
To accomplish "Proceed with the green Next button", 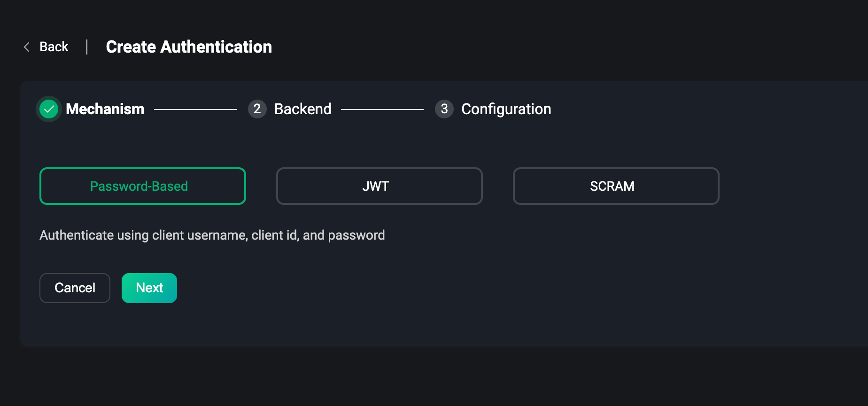I will coord(149,288).
